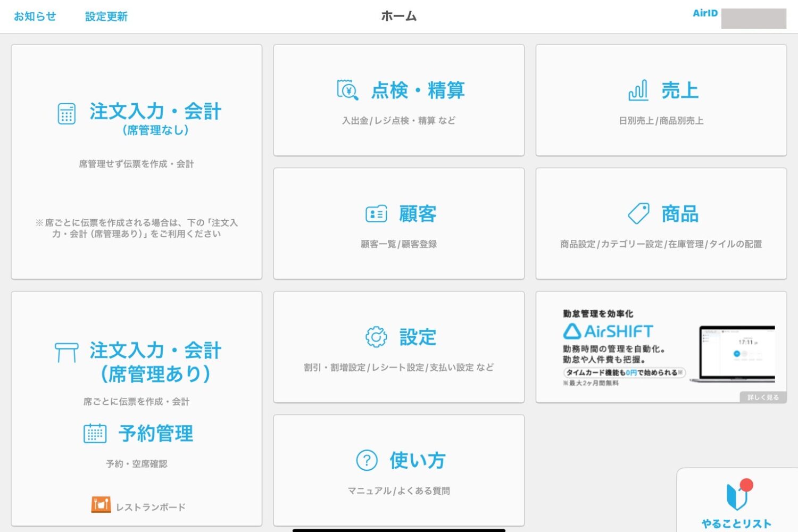Click the bar chart icon for 売上
The width and height of the screenshot is (798, 532).
[639, 91]
